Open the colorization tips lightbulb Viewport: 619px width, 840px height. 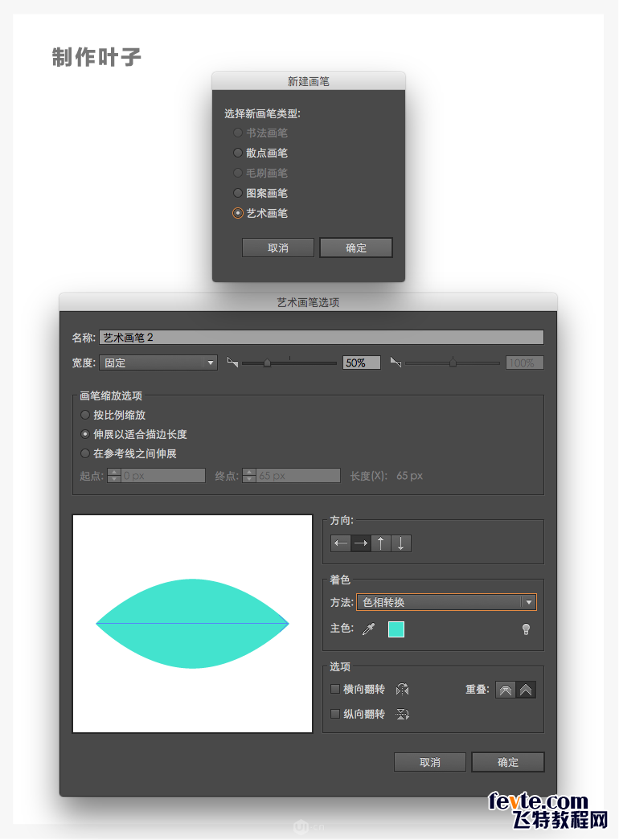(527, 629)
